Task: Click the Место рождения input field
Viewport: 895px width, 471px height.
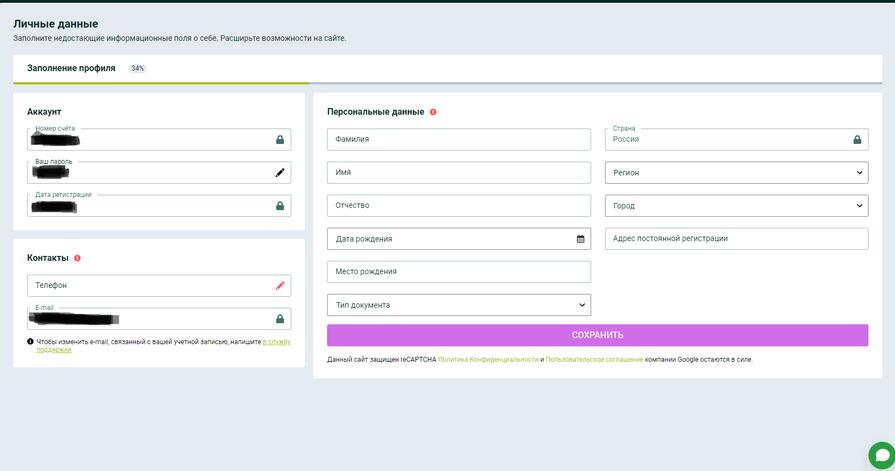Action: (459, 272)
